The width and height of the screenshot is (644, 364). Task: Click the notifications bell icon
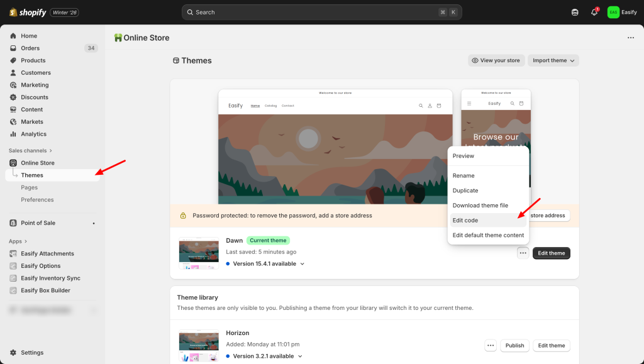594,13
